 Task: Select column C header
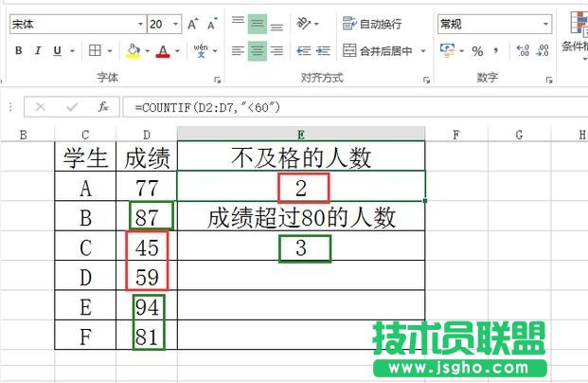tap(85, 135)
